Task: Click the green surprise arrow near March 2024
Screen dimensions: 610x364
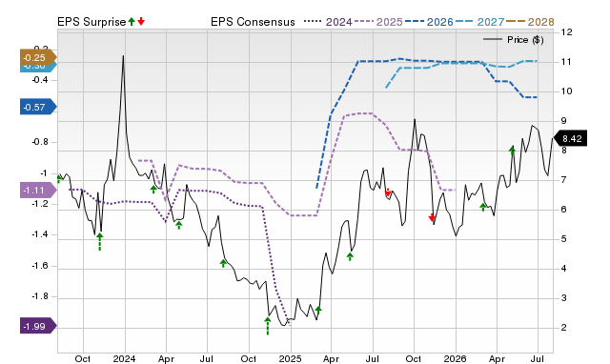Action: pyautogui.click(x=153, y=190)
